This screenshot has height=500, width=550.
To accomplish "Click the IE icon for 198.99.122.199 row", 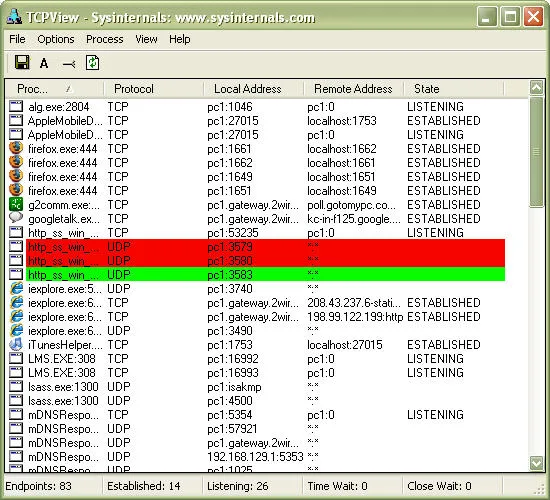I will [x=16, y=316].
